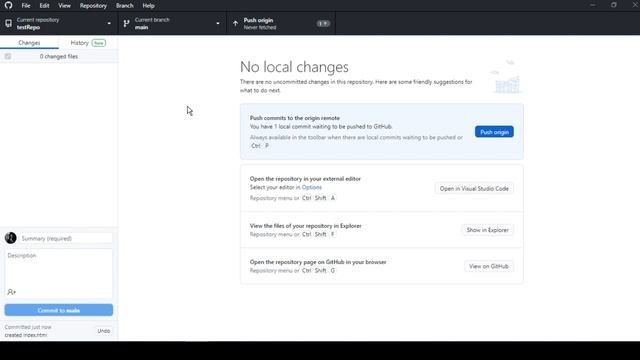The height and width of the screenshot is (360, 640).
Task: Restore down the application window
Action: click(x=613, y=5)
